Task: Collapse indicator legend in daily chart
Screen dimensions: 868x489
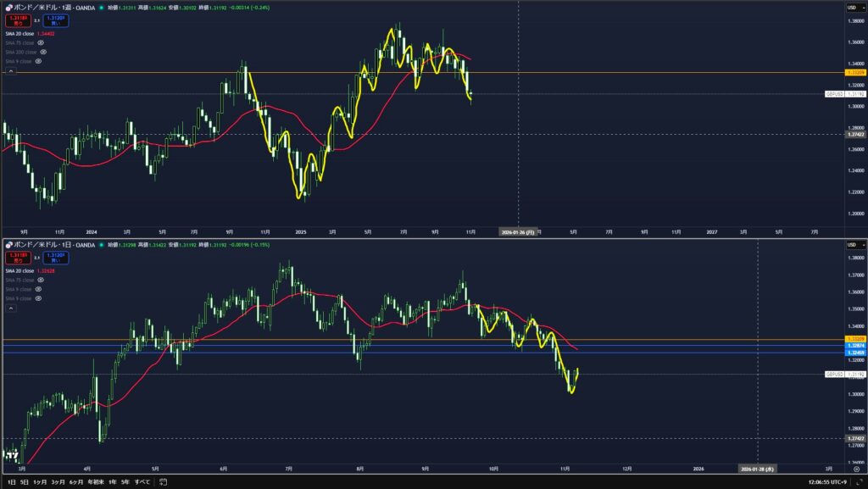Action: click(x=11, y=309)
